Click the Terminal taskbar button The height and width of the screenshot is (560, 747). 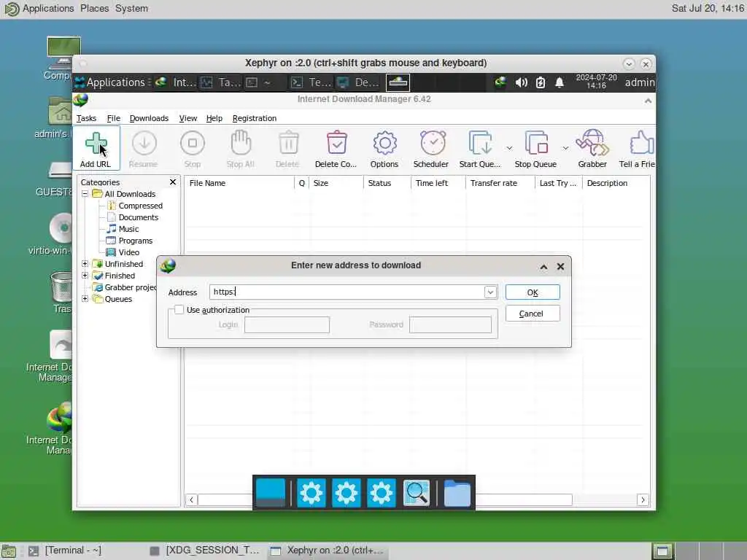click(x=65, y=551)
